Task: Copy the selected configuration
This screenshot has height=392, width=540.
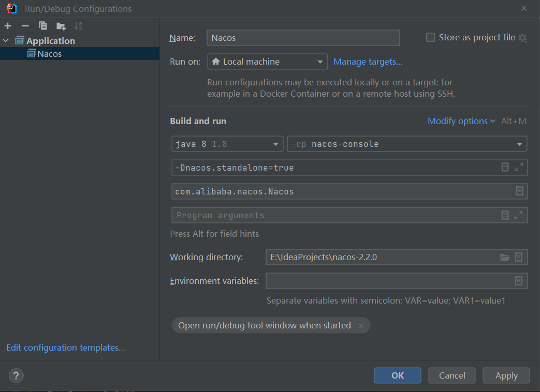Action: point(42,26)
